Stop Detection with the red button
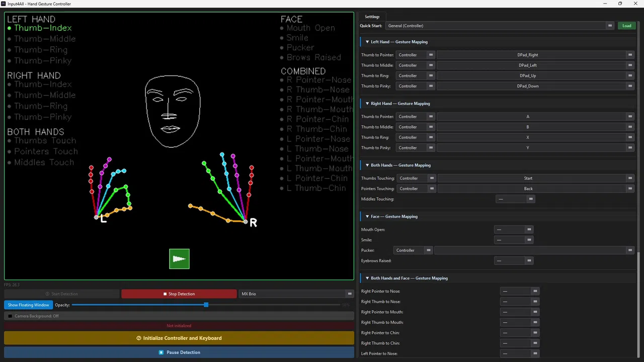This screenshot has height=362, width=644. (179, 294)
